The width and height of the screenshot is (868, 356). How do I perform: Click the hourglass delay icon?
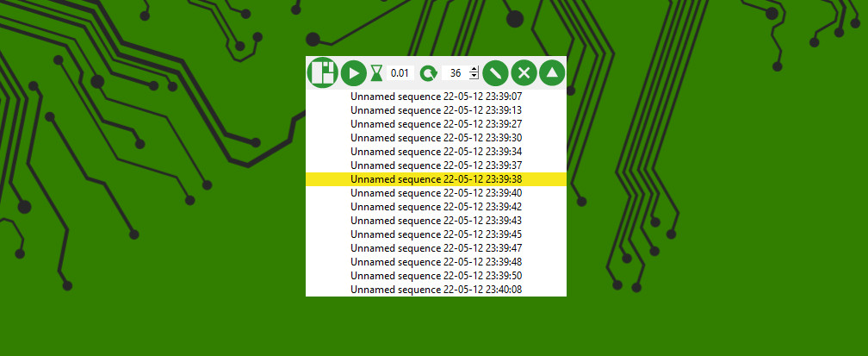tap(376, 73)
